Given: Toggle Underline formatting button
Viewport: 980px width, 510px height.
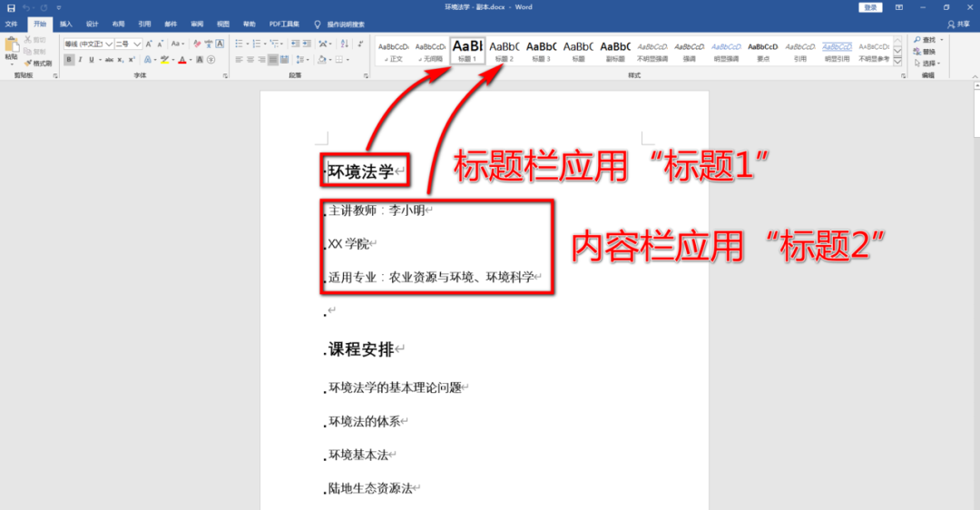Looking at the screenshot, I should click(x=92, y=60).
